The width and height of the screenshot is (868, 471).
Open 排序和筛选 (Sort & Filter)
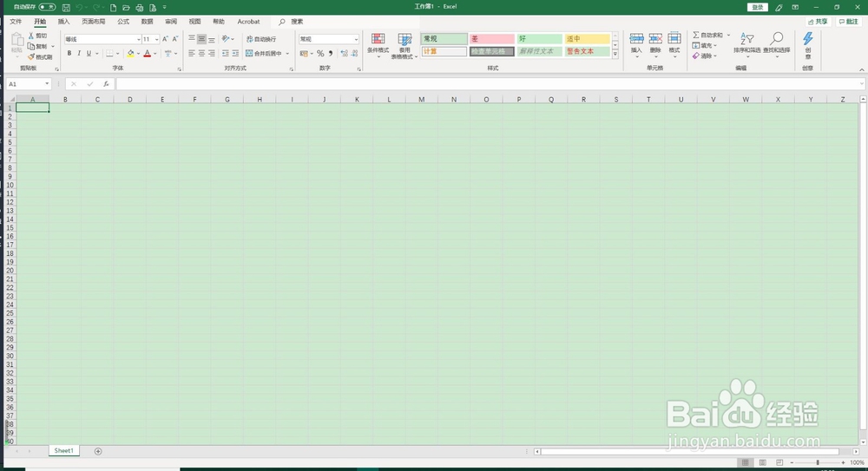click(746, 43)
